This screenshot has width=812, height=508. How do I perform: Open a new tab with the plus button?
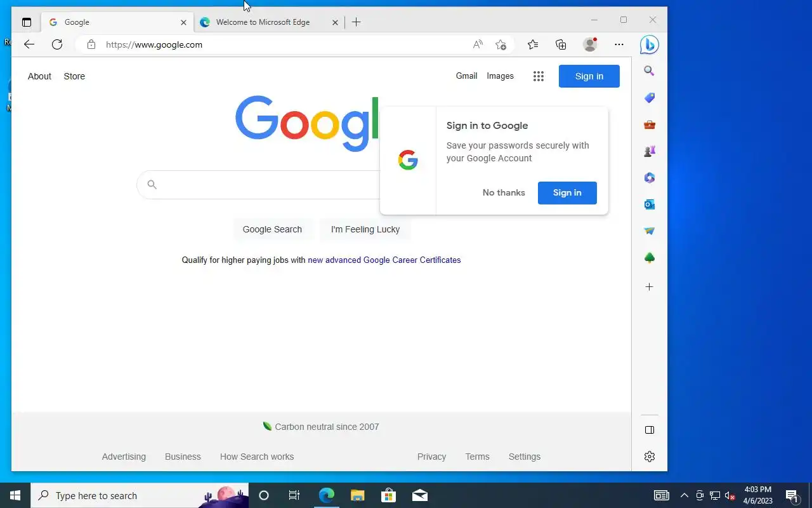coord(357,22)
